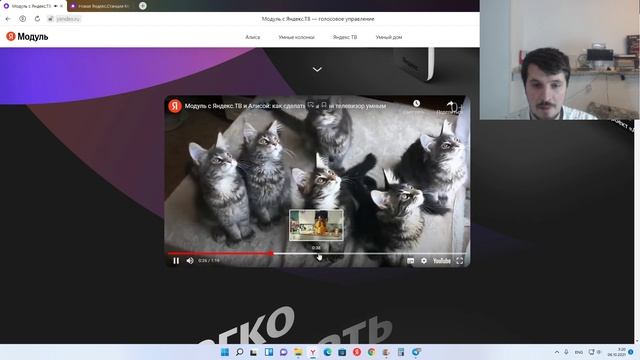Toggle subtitles in the video player
This screenshot has width=640, height=360.
[411, 261]
